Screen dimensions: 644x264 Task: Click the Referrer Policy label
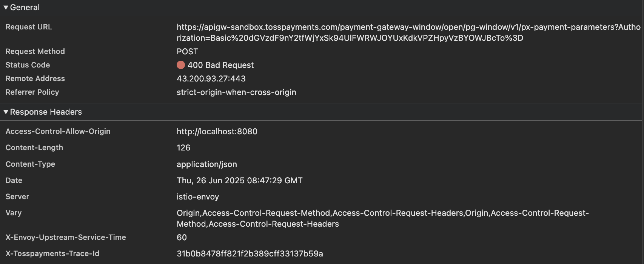pyautogui.click(x=32, y=92)
